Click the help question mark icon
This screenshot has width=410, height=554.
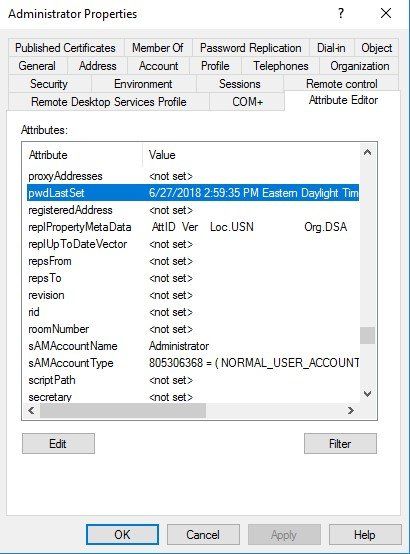pos(341,14)
